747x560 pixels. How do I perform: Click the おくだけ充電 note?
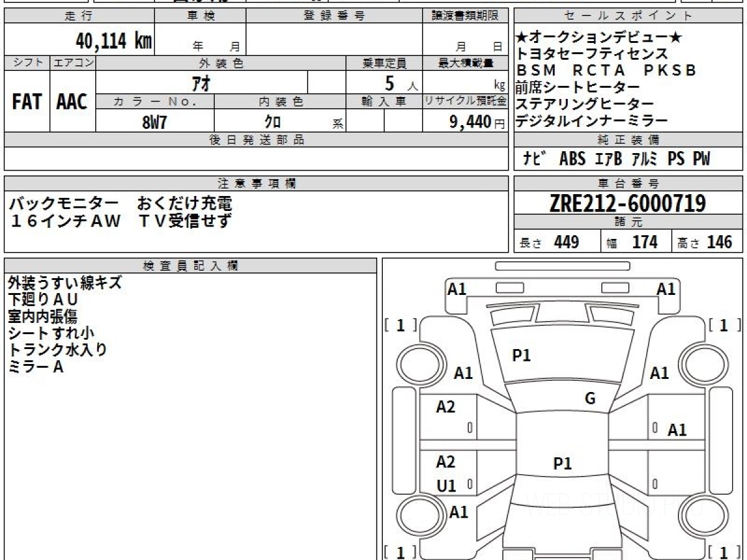[x=185, y=203]
